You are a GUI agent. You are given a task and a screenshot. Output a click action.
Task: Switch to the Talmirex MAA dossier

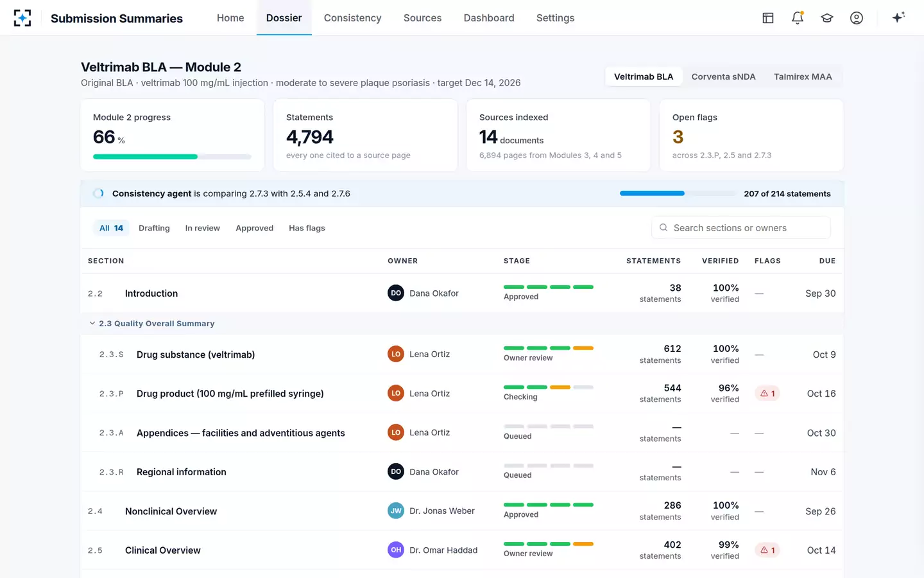pyautogui.click(x=803, y=76)
